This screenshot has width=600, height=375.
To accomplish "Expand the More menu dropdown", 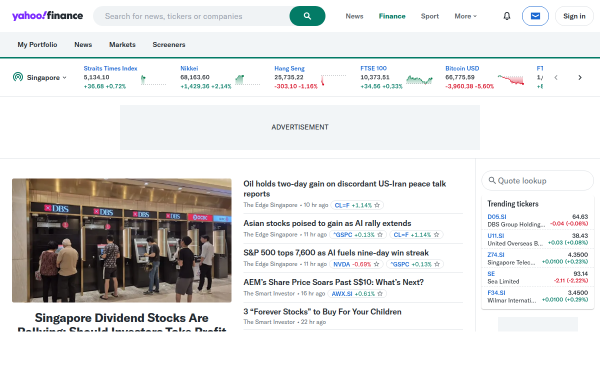I will point(465,16).
